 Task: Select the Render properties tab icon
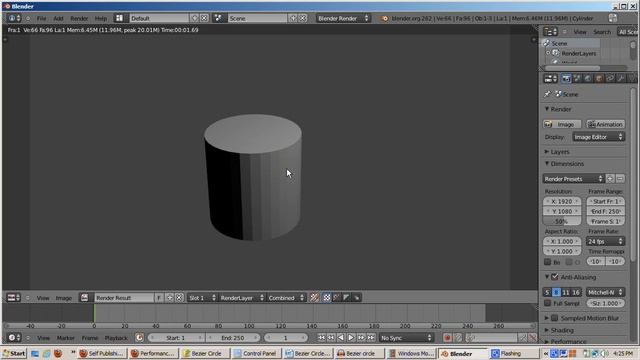pyautogui.click(x=566, y=78)
